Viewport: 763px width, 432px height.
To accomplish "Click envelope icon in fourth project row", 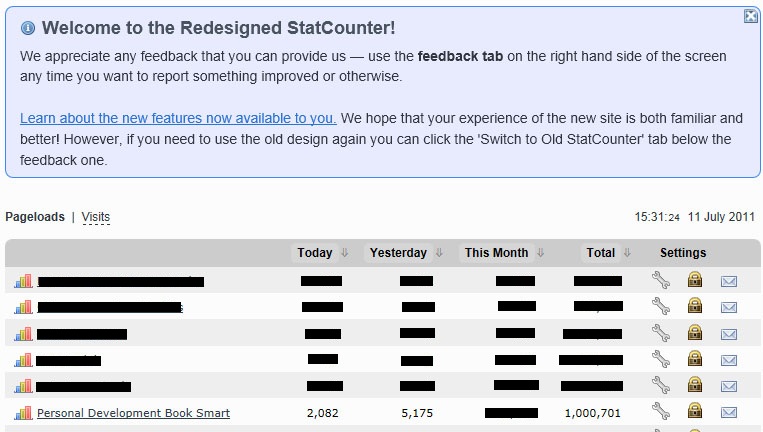I will 728,360.
